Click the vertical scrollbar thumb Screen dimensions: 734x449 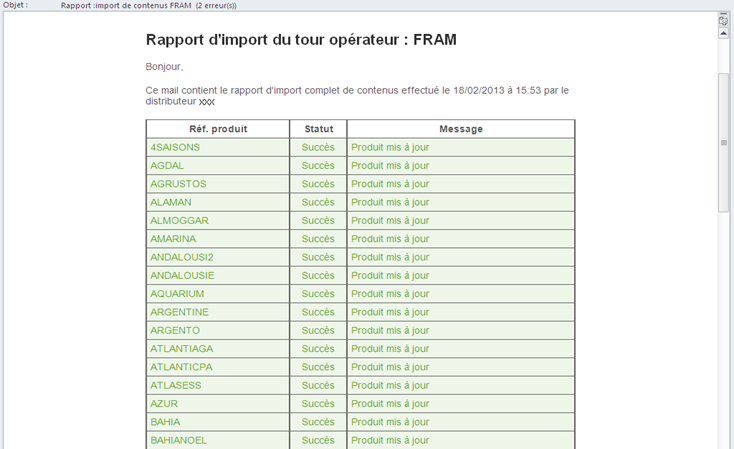point(723,142)
